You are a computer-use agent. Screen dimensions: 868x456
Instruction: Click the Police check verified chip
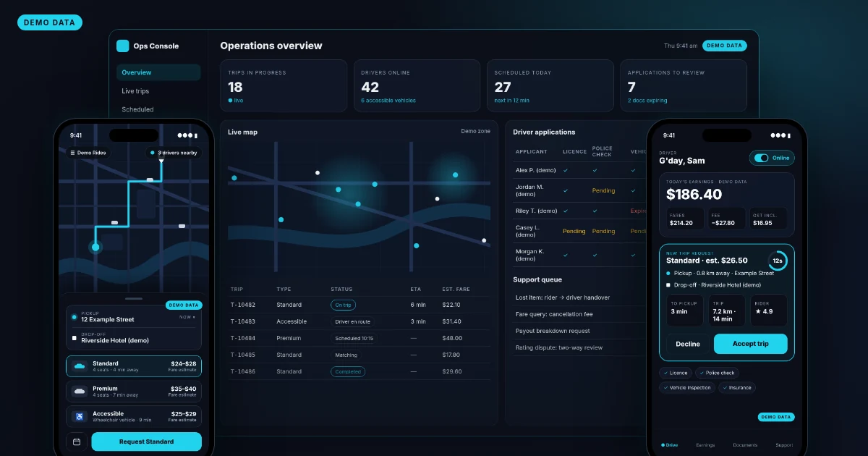coord(718,373)
